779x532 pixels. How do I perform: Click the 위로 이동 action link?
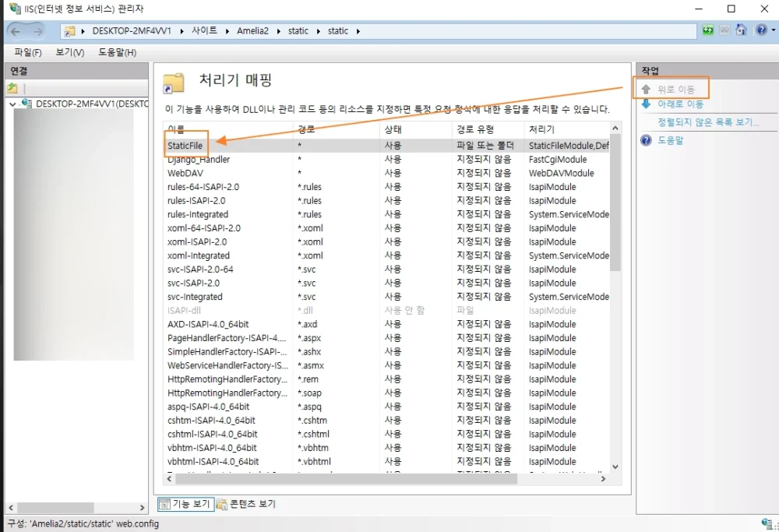(x=676, y=90)
